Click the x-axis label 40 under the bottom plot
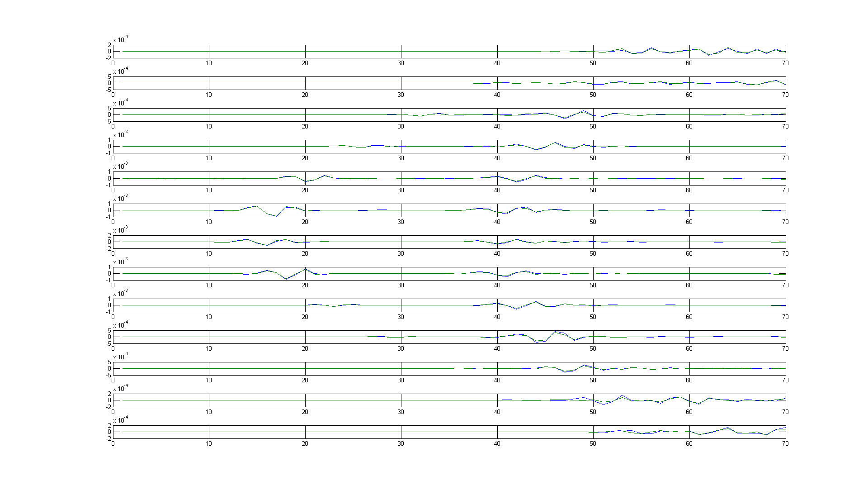 [497, 443]
